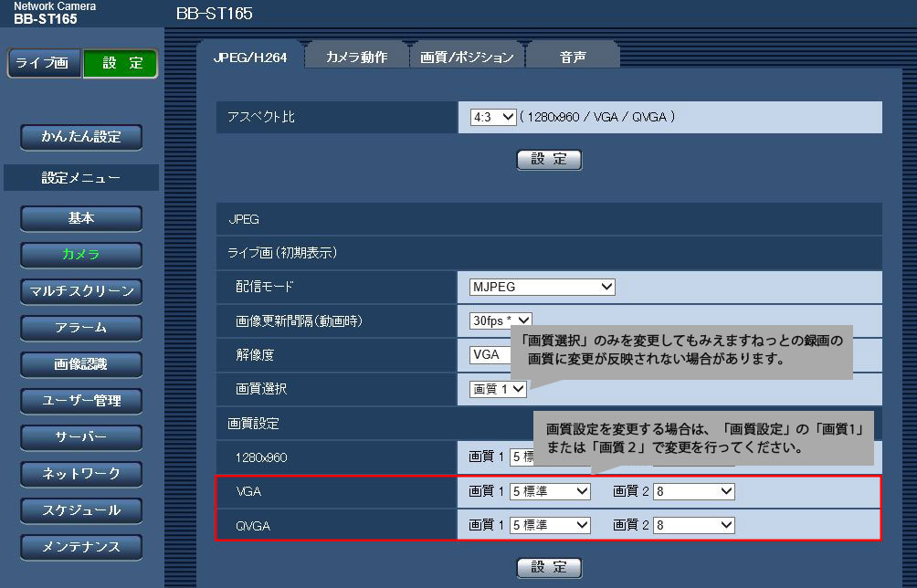Expand the QVGA 画質 2 dropdown
The image size is (917, 588).
pos(694,525)
